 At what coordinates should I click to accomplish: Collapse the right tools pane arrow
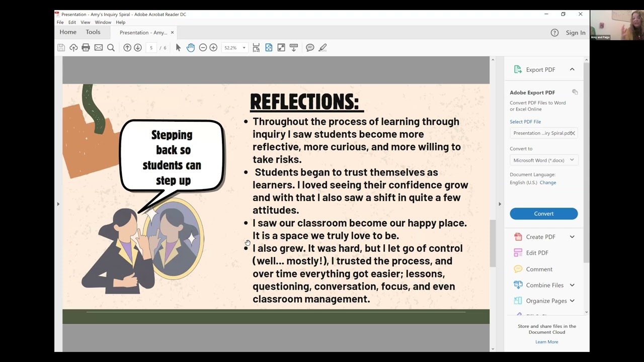pyautogui.click(x=500, y=204)
